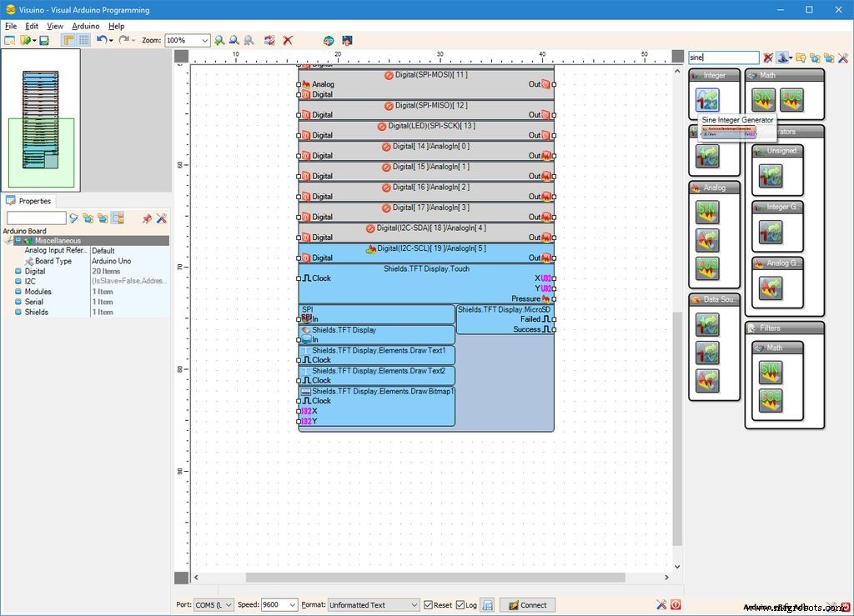The image size is (854, 616).
Task: Select the wizard hat filter icon
Action: pyautogui.click(x=782, y=58)
